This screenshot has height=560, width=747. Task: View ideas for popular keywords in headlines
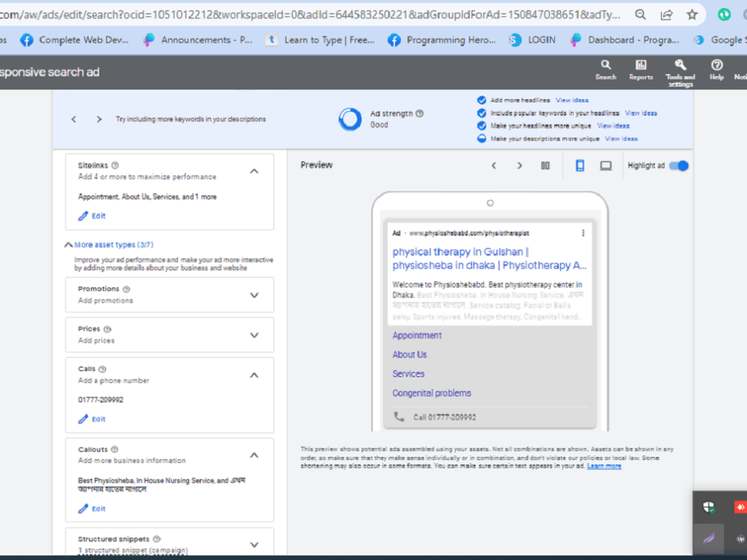(641, 113)
